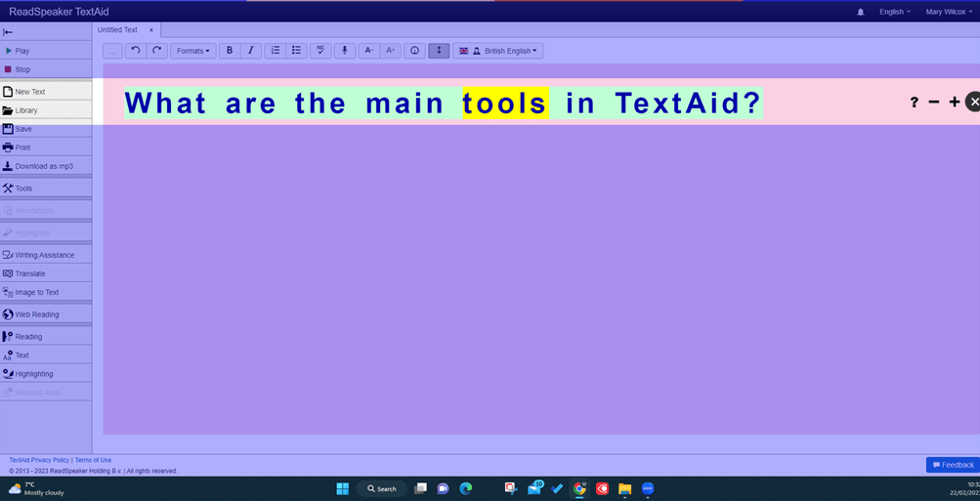The height and width of the screenshot is (501, 980).
Task: Insert a numbered list
Action: (x=275, y=51)
